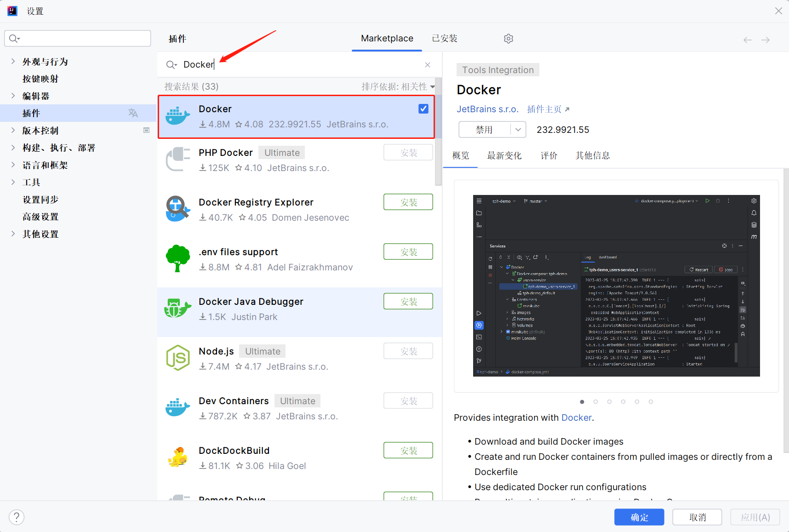Click the 禁用 button for Docker

[x=485, y=130]
